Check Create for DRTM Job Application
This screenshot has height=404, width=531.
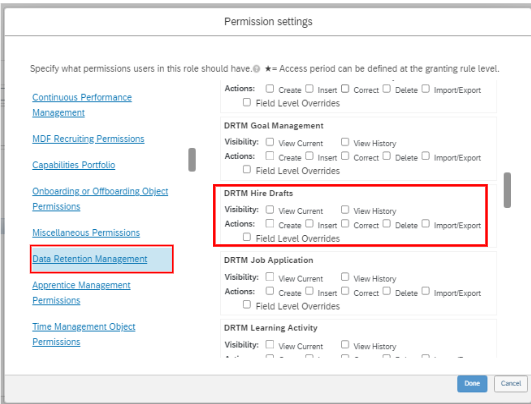coord(270,291)
